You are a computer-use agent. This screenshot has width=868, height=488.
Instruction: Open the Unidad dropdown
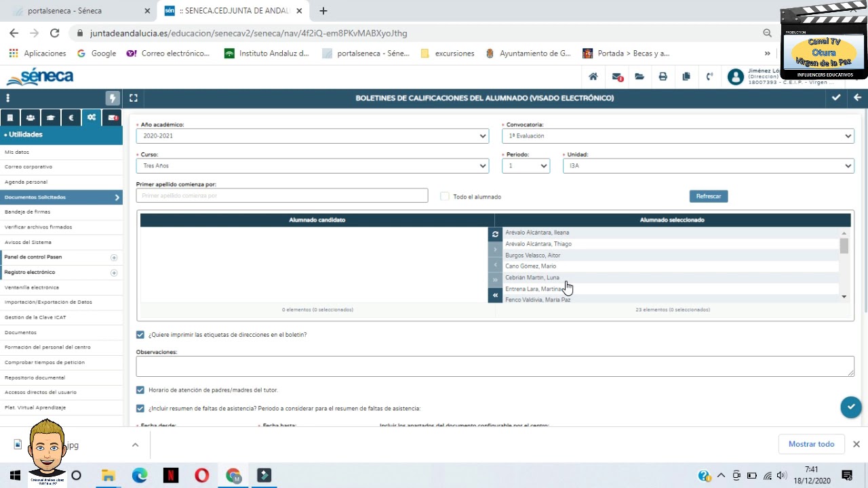pyautogui.click(x=708, y=165)
